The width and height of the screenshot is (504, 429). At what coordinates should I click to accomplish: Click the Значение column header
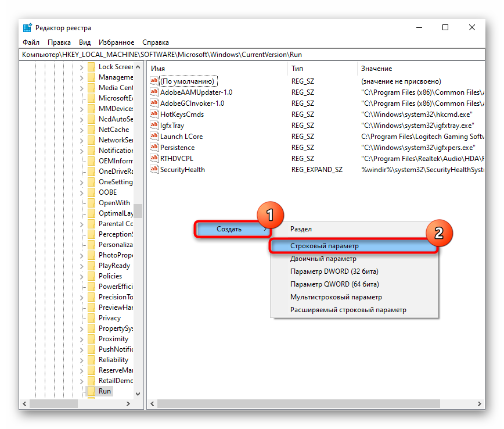[376, 69]
